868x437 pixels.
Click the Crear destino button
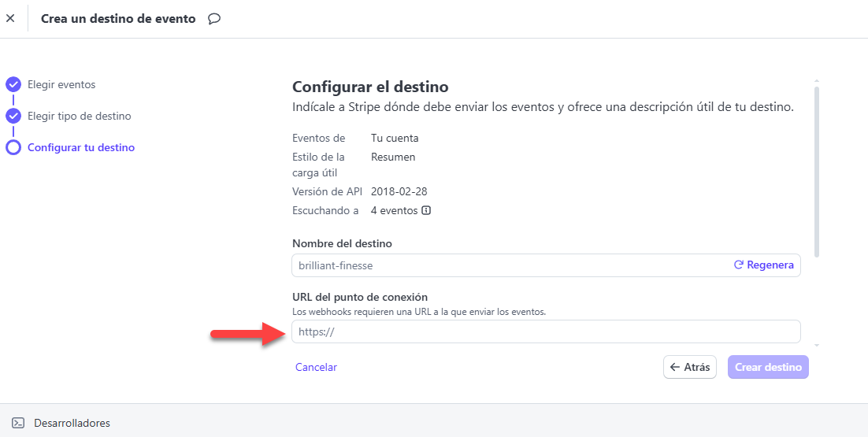768,367
